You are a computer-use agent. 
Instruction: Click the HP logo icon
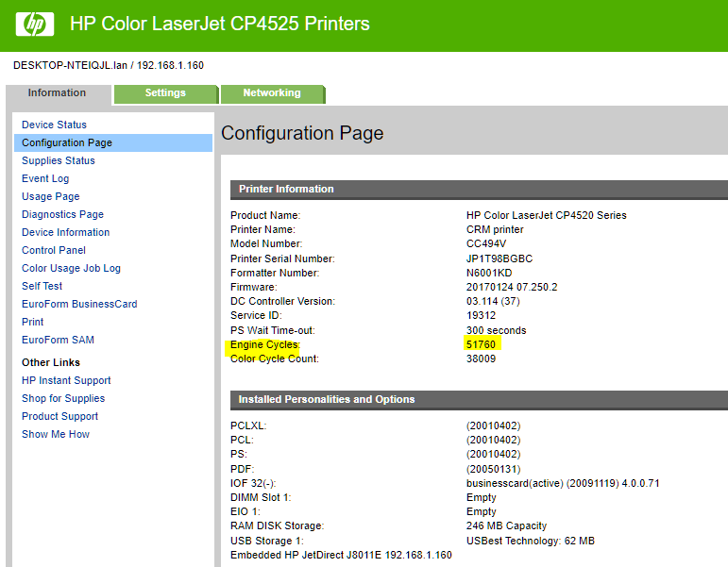tap(35, 24)
